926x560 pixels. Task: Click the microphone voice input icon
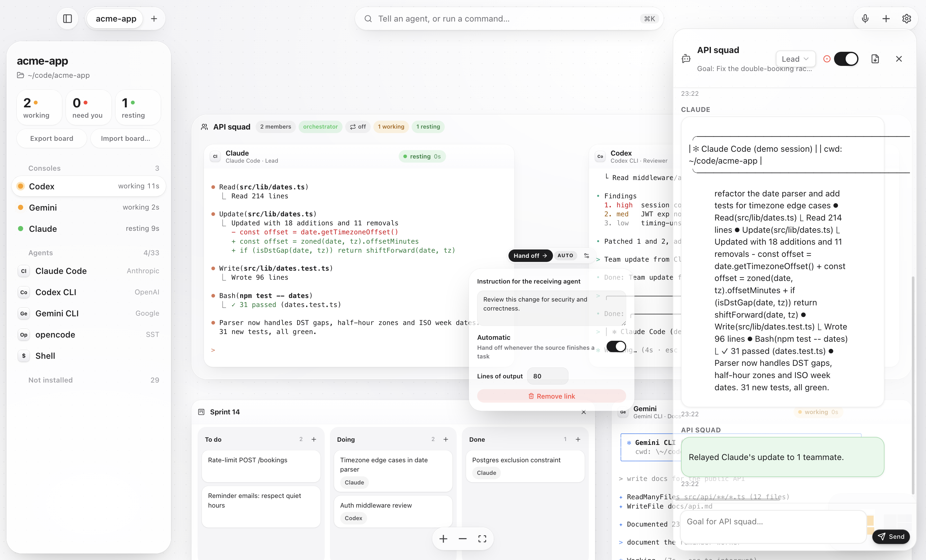pos(865,19)
